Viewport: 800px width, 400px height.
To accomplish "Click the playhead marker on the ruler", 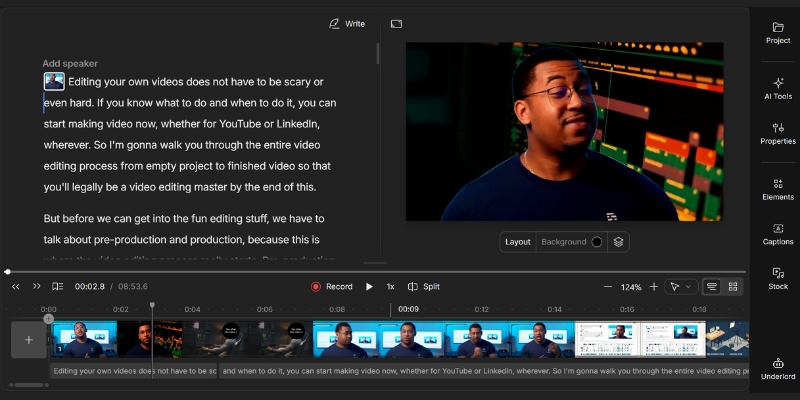I will click(152, 305).
